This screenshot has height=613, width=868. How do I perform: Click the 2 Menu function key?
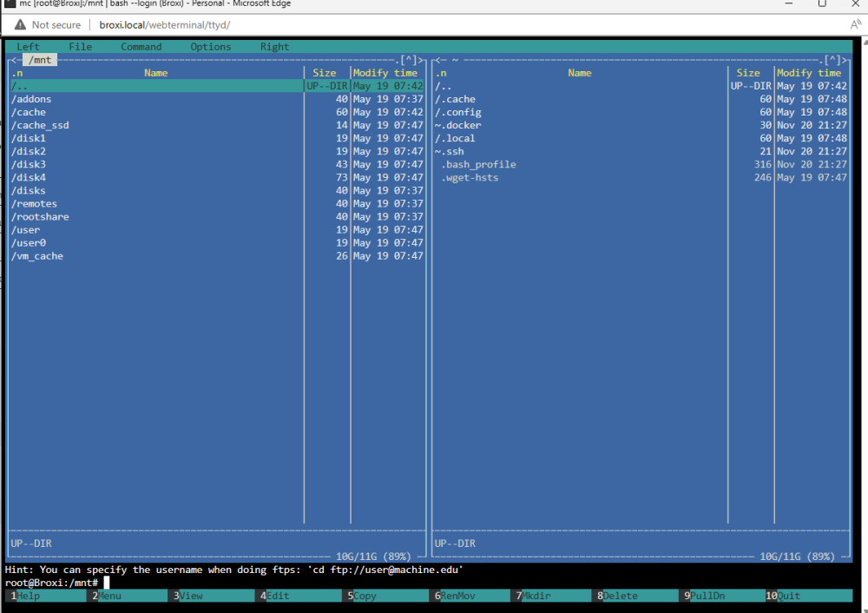pos(129,596)
